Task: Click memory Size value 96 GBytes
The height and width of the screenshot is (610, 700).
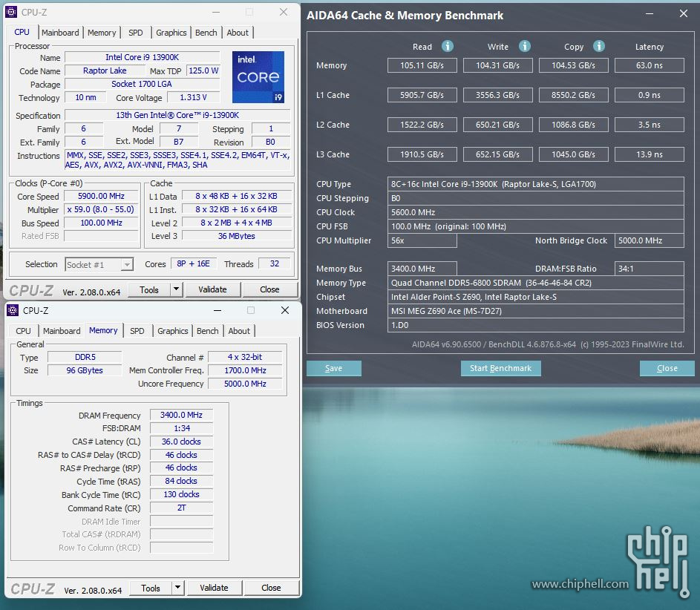Action: [x=85, y=370]
